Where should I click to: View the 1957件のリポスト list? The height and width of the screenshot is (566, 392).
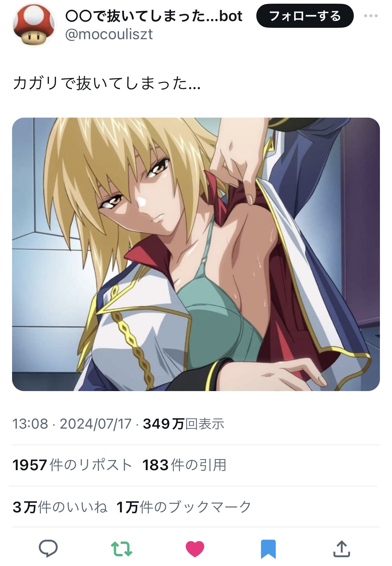(x=72, y=465)
